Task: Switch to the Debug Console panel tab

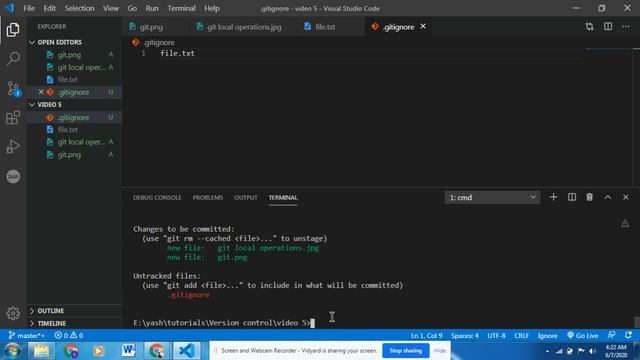Action: click(x=157, y=198)
